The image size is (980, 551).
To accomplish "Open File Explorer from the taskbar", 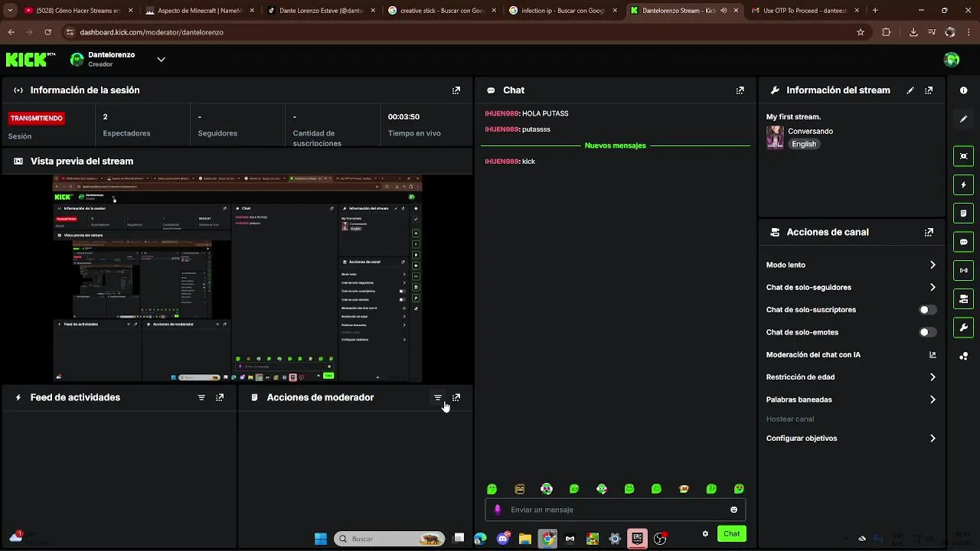I will [525, 539].
